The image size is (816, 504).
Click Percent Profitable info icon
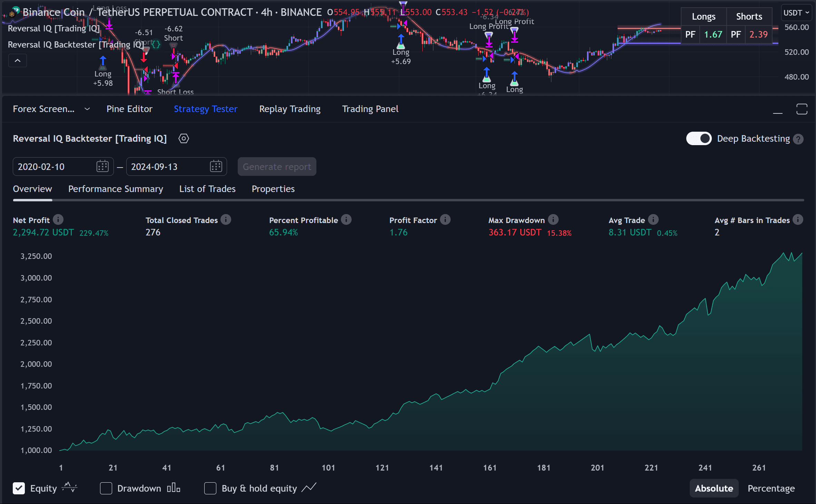(346, 220)
